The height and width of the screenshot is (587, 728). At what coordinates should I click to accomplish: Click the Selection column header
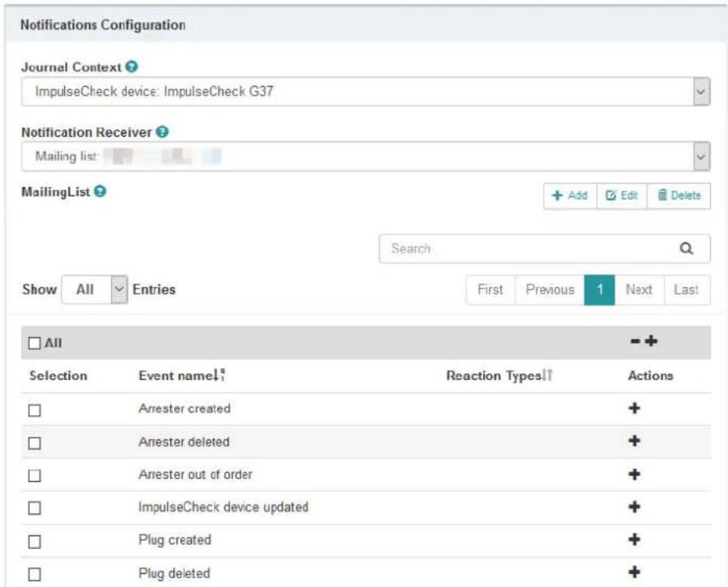point(58,375)
